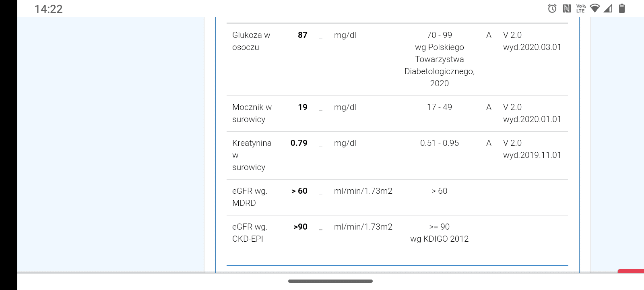
Task: Select the Kreatynina w surowicy row label
Action: point(252,155)
